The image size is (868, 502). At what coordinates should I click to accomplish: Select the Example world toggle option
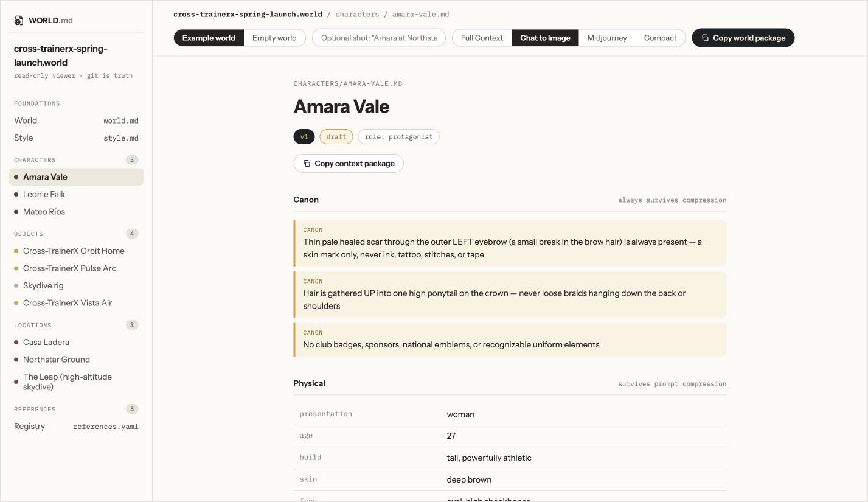pos(209,38)
